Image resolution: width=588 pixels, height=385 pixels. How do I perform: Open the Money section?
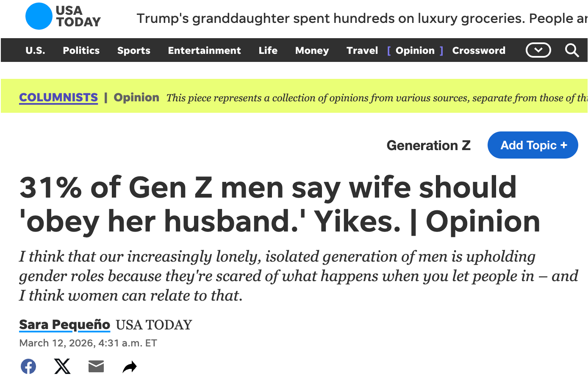(312, 50)
